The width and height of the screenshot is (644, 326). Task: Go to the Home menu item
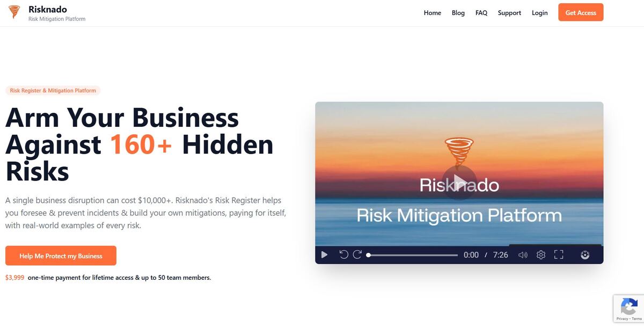click(433, 13)
